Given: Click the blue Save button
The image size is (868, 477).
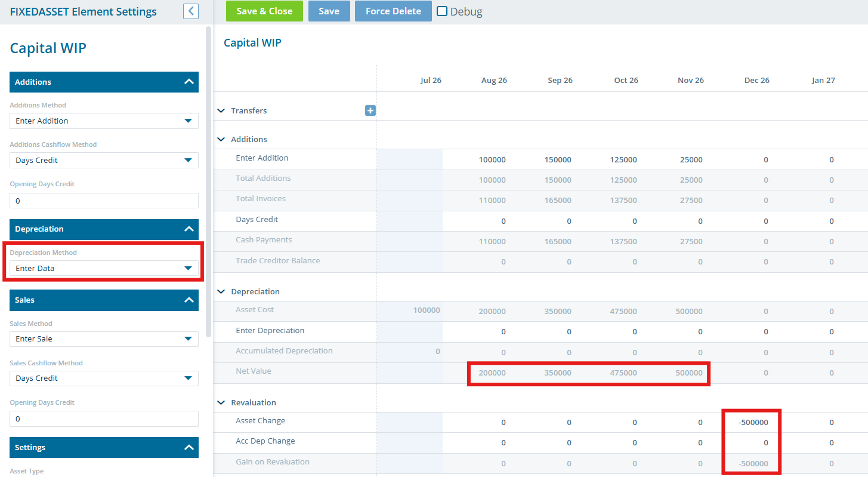Looking at the screenshot, I should [329, 11].
